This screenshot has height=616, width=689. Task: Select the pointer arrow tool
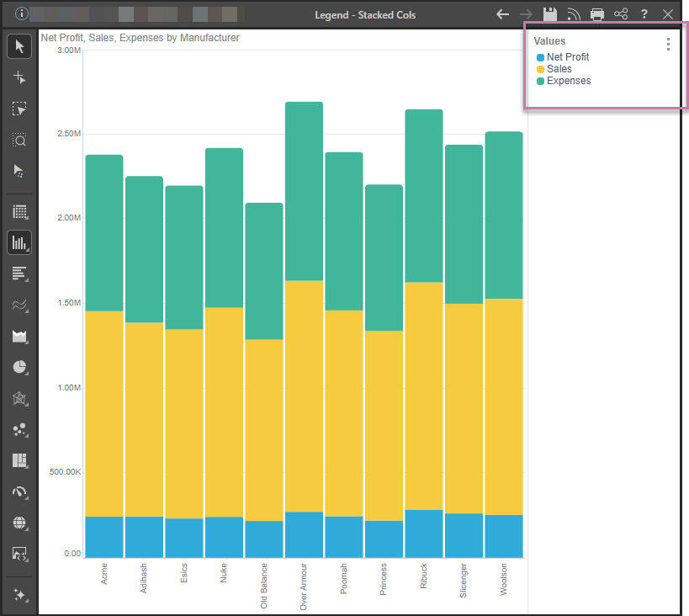[19, 46]
